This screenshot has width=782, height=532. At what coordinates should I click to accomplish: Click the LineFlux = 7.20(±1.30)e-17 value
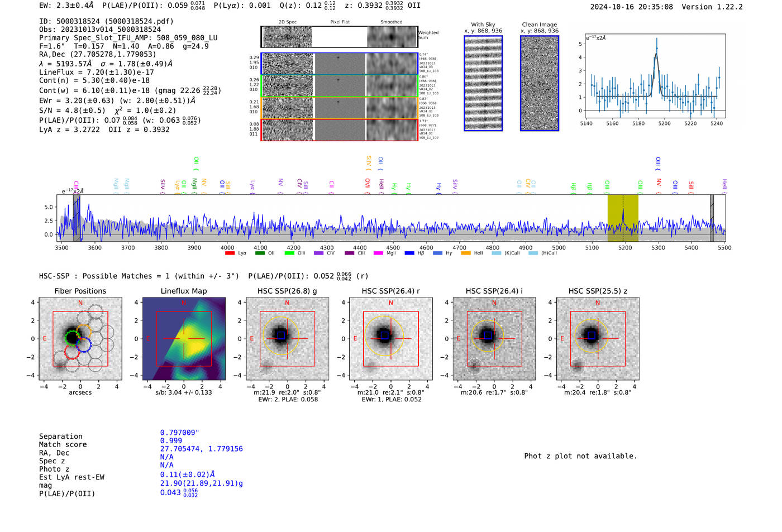[97, 73]
